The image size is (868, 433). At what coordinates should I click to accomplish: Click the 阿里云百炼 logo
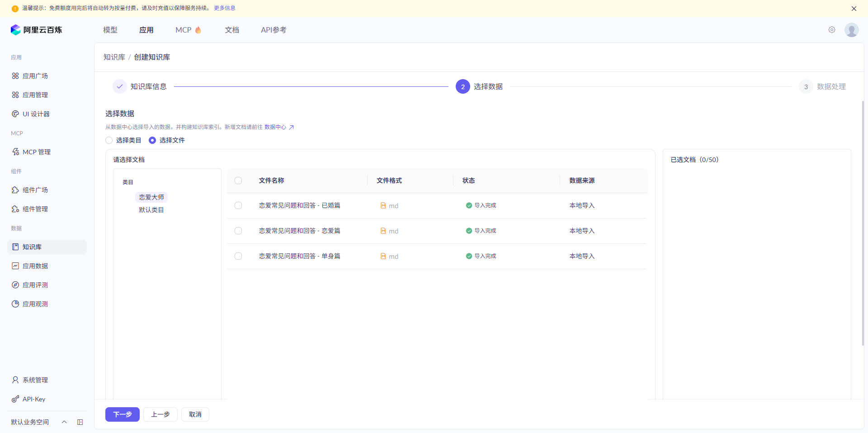click(37, 29)
